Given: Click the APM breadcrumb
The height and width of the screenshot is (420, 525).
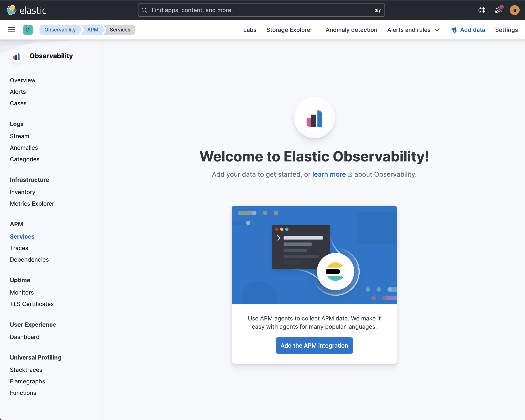Looking at the screenshot, I should tap(93, 30).
